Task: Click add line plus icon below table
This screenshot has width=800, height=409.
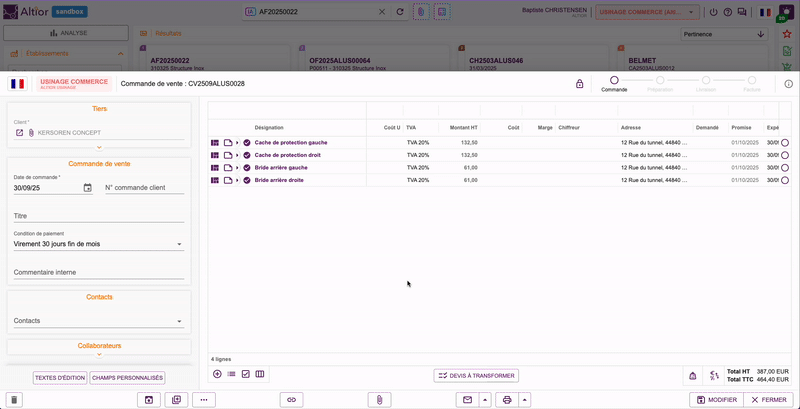Action: click(217, 374)
